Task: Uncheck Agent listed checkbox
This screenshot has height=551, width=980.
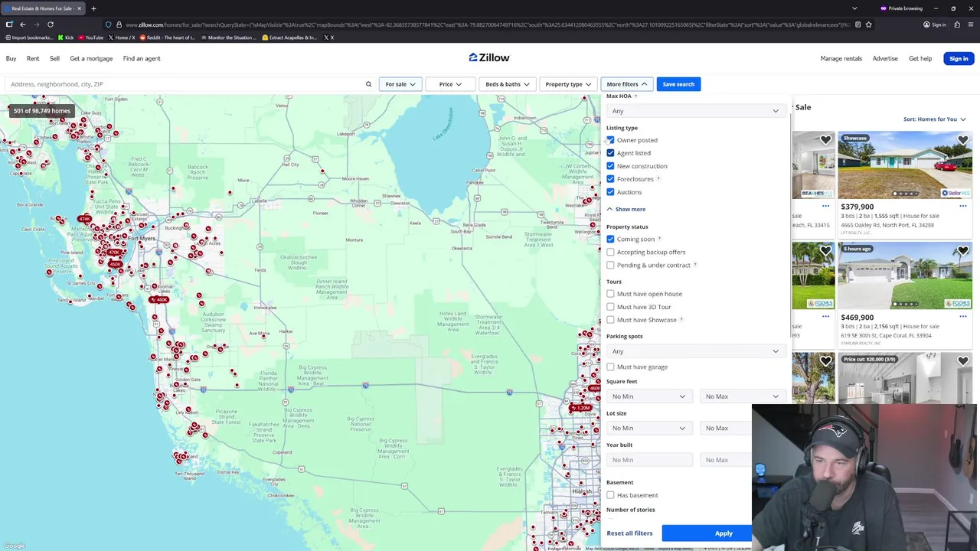Action: coord(610,153)
